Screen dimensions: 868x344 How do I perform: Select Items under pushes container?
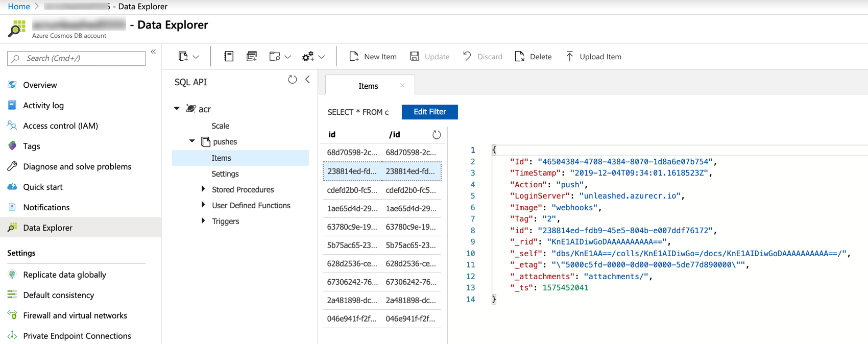(x=240, y=158)
